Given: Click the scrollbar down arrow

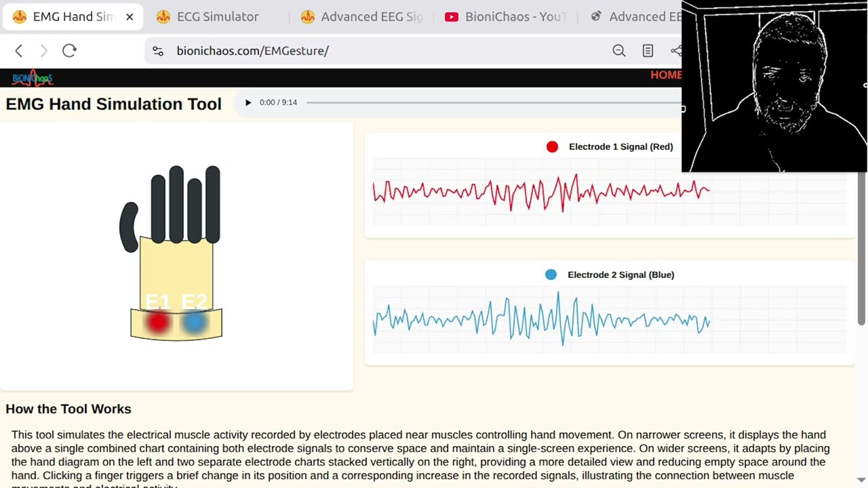Looking at the screenshot, I should [x=863, y=481].
